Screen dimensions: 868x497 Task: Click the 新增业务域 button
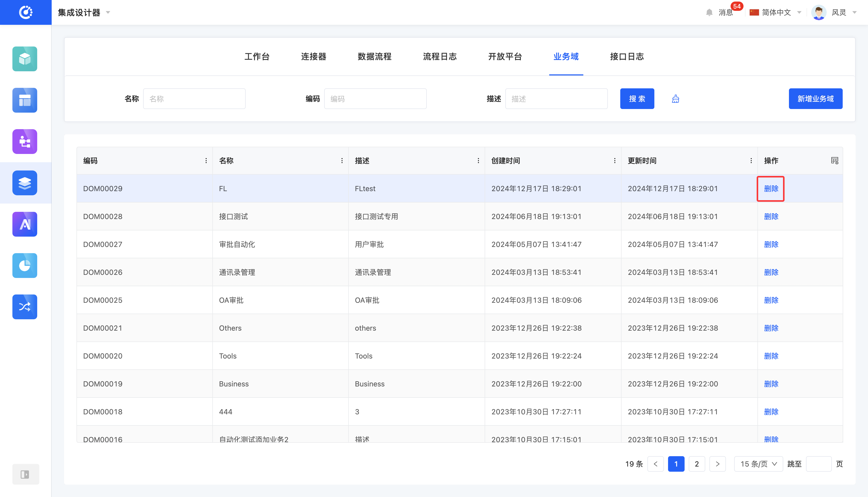pyautogui.click(x=815, y=99)
